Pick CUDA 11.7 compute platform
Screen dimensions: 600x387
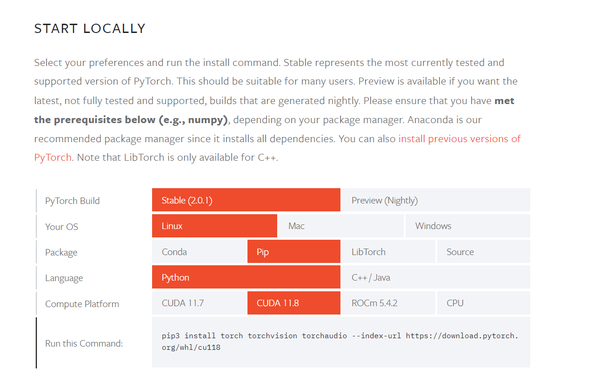point(199,303)
